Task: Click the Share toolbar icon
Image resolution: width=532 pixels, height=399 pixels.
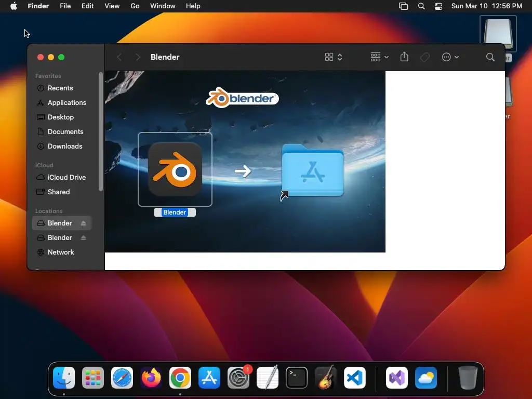Action: [x=404, y=57]
